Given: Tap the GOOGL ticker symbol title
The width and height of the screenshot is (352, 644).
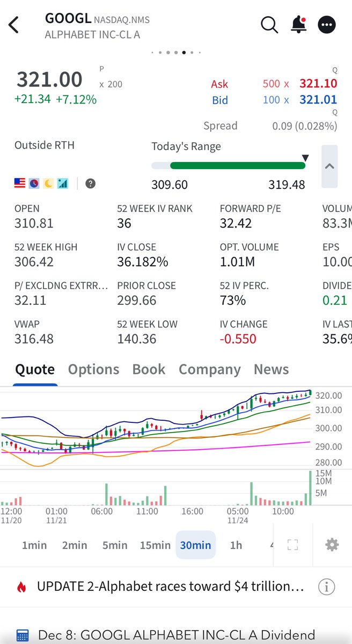Looking at the screenshot, I should click(68, 18).
